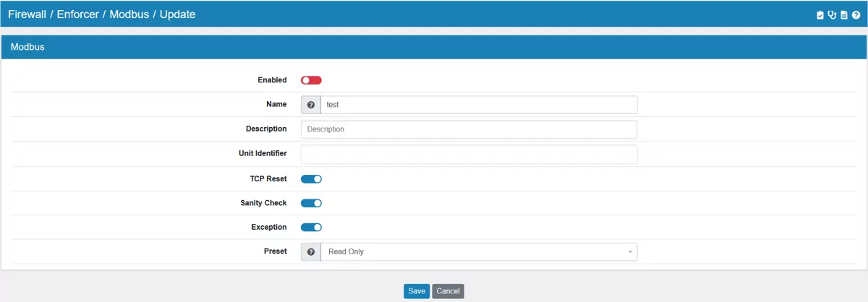Turn on the Enabled toggle
Image resolution: width=868 pixels, height=302 pixels.
pyautogui.click(x=311, y=80)
